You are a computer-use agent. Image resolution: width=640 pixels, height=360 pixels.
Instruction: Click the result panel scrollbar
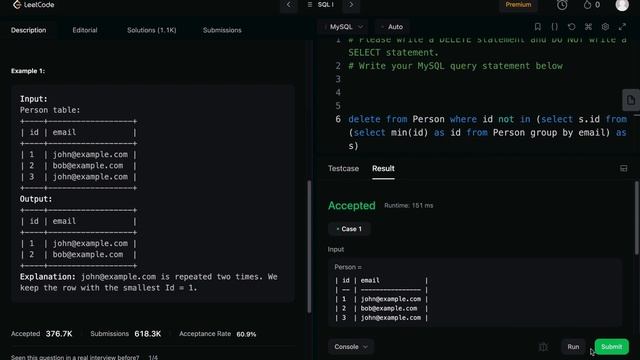[637, 218]
